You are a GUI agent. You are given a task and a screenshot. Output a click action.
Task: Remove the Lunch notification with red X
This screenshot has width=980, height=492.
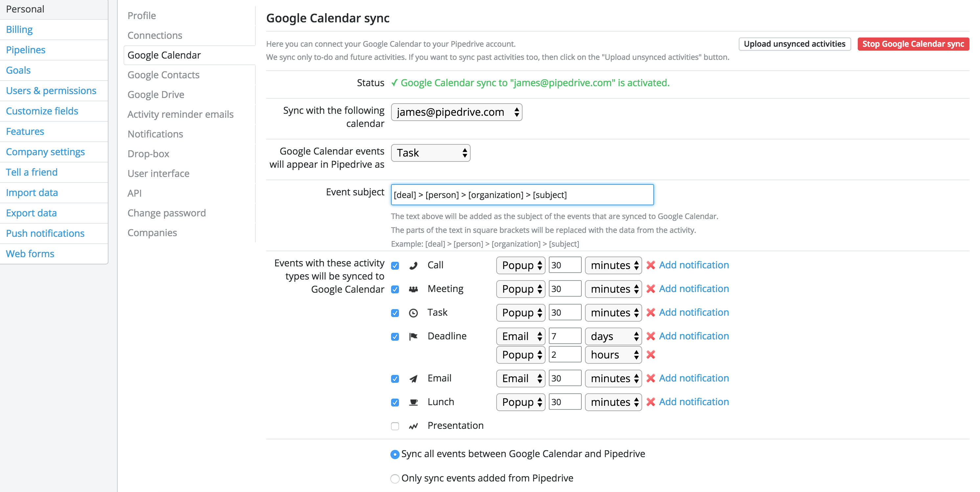(x=651, y=402)
